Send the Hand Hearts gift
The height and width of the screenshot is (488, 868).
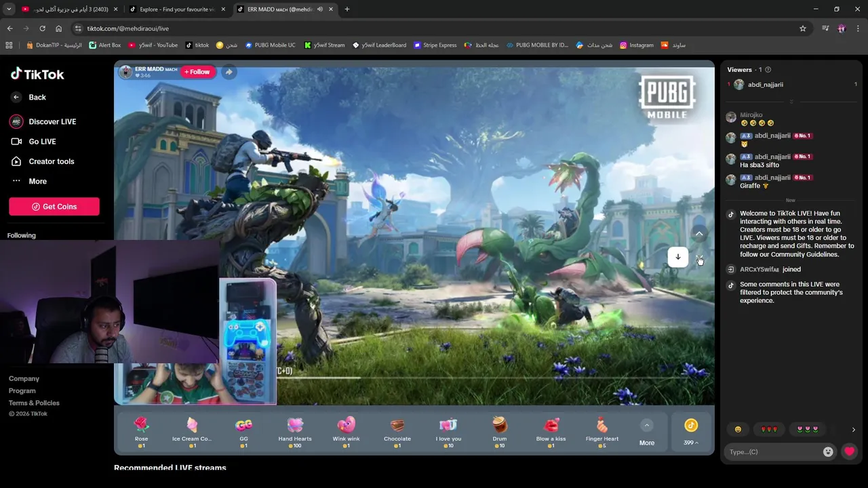[295, 432]
